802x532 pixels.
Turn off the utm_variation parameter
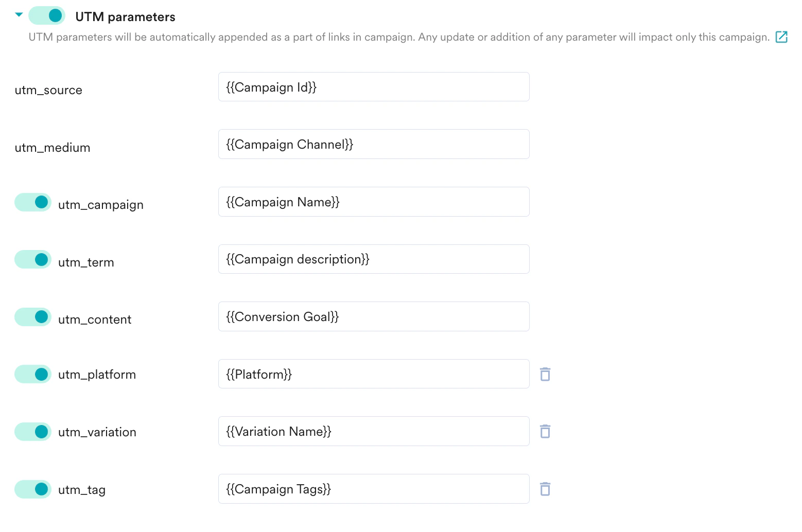coord(32,432)
